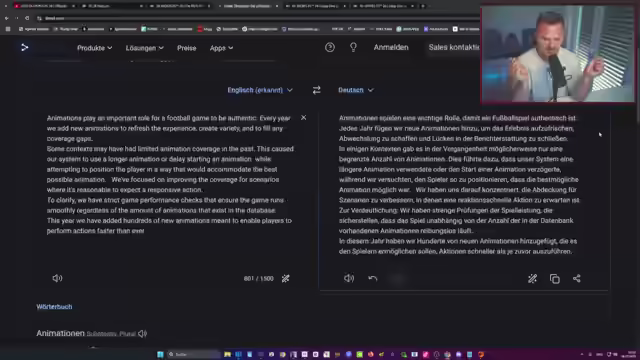Click the Sales kontaktieren button

(454, 47)
